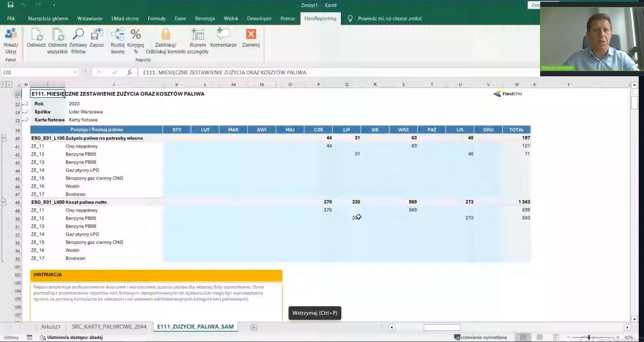The height and width of the screenshot is (342, 644).
Task: Collapse the row group at row 40
Action: 4,138
